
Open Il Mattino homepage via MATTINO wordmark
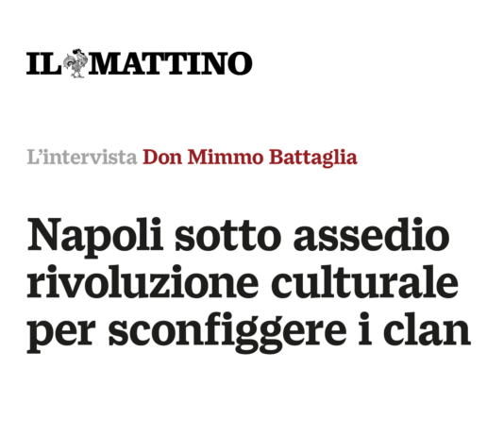171,64
